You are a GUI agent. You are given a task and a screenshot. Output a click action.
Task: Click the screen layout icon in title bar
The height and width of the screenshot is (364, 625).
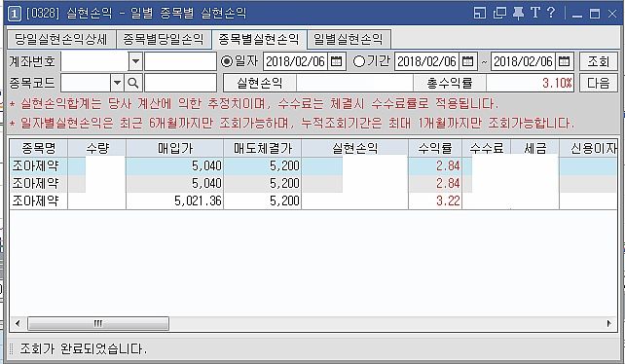[480, 14]
